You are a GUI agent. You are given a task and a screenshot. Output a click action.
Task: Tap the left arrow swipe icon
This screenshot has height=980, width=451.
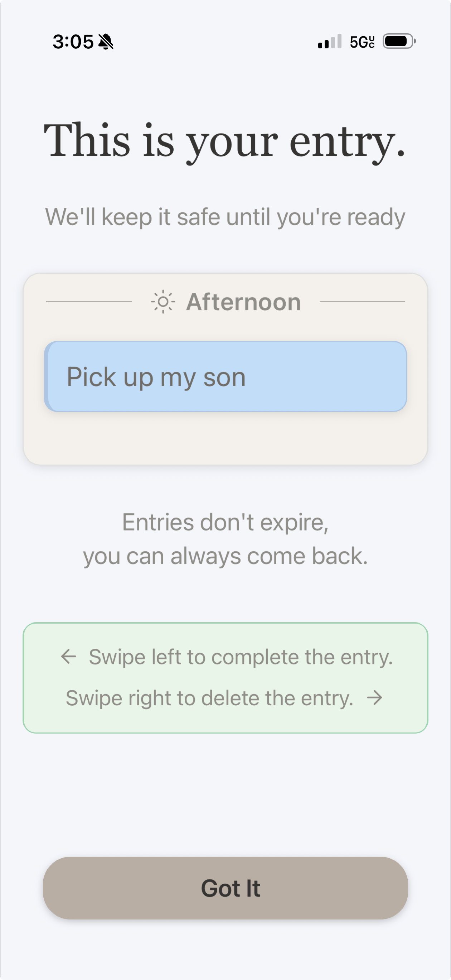(69, 656)
